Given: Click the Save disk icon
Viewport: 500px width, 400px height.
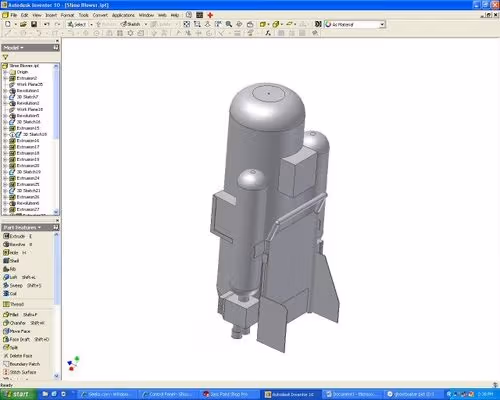Looking at the screenshot, I should click(x=34, y=24).
